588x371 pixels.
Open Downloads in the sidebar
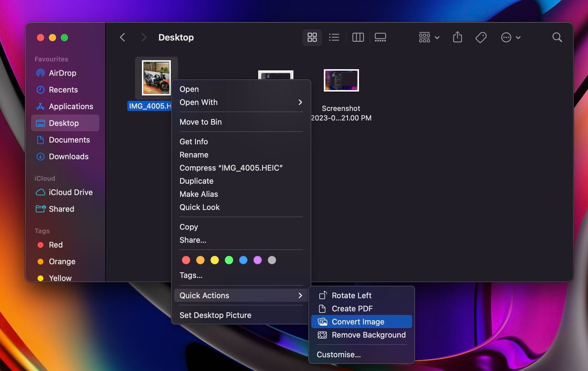pos(65,156)
